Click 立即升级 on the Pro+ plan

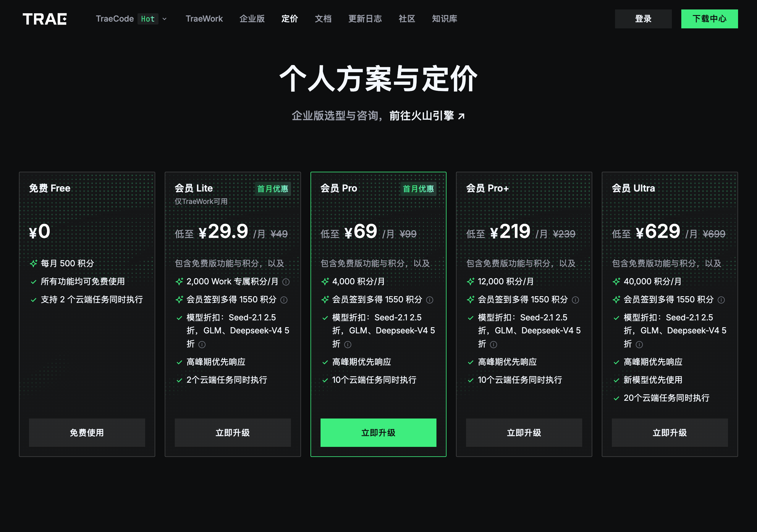click(524, 432)
